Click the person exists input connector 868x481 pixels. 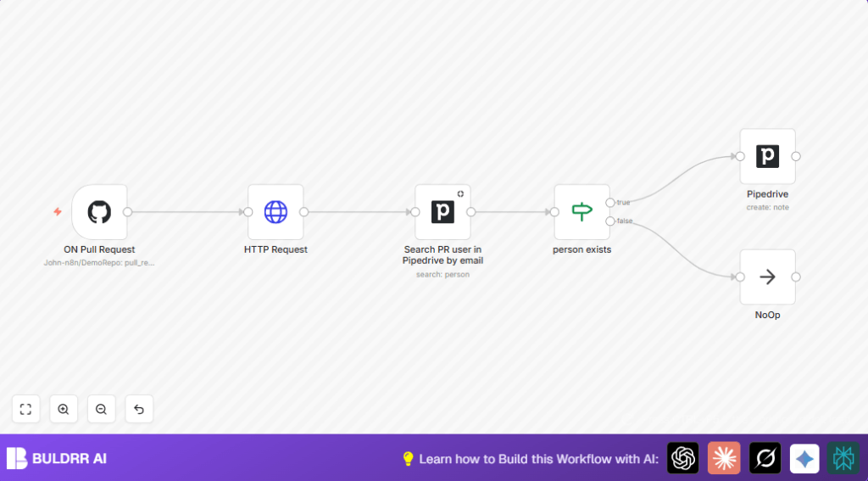pyautogui.click(x=554, y=212)
